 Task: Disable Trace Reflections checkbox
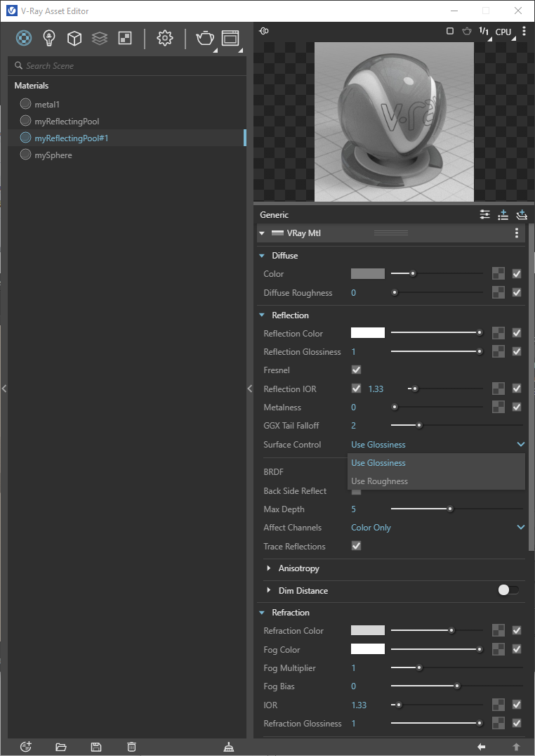[356, 546]
